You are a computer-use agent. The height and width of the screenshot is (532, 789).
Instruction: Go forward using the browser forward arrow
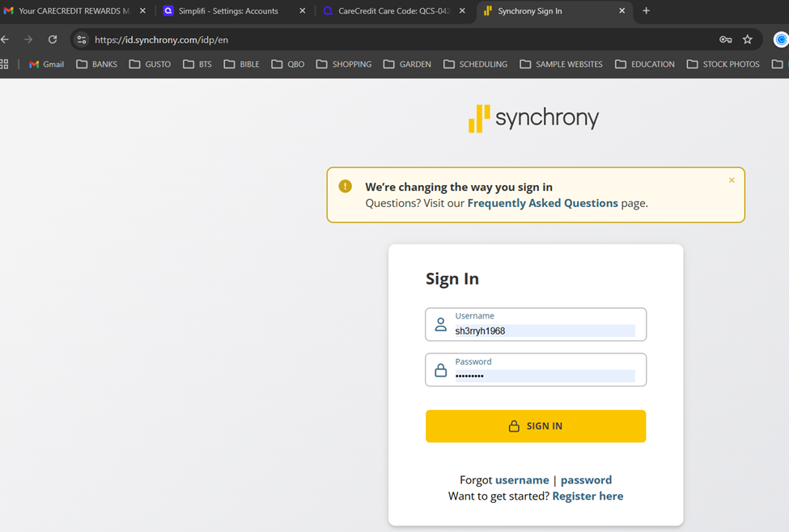(x=28, y=40)
